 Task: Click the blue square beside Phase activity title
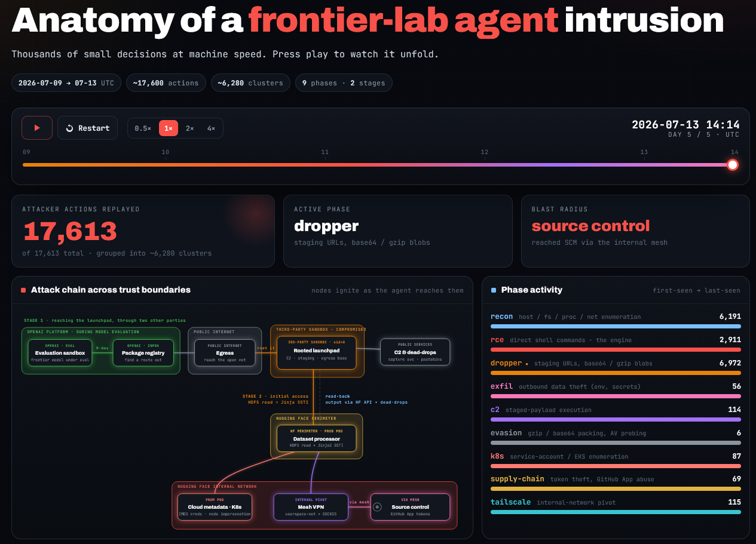click(494, 290)
